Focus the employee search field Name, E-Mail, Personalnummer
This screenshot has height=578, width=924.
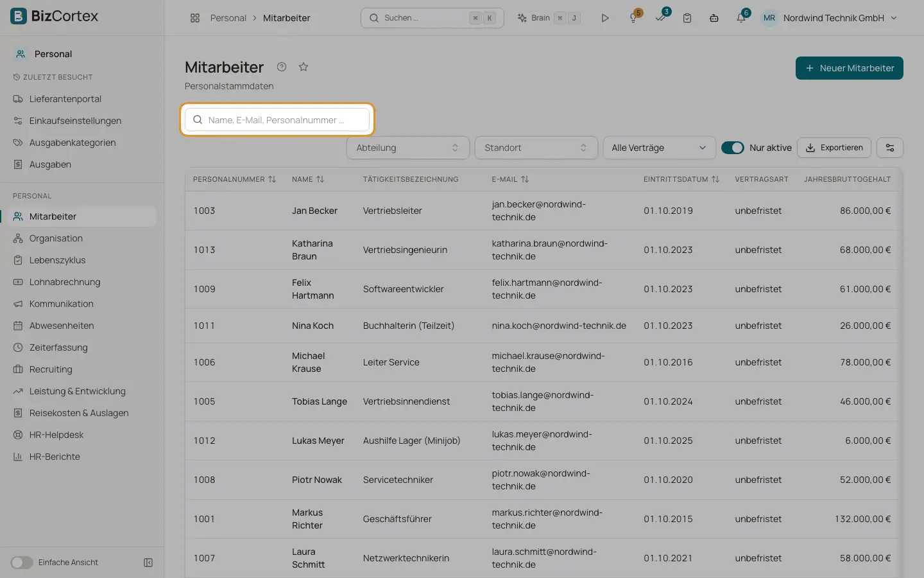pos(277,119)
